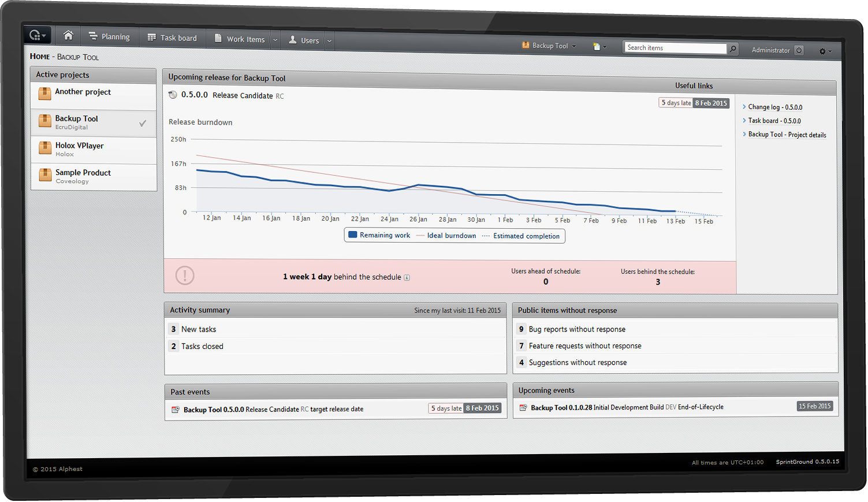Click the new item document icon
The width and height of the screenshot is (868, 502).
[597, 47]
